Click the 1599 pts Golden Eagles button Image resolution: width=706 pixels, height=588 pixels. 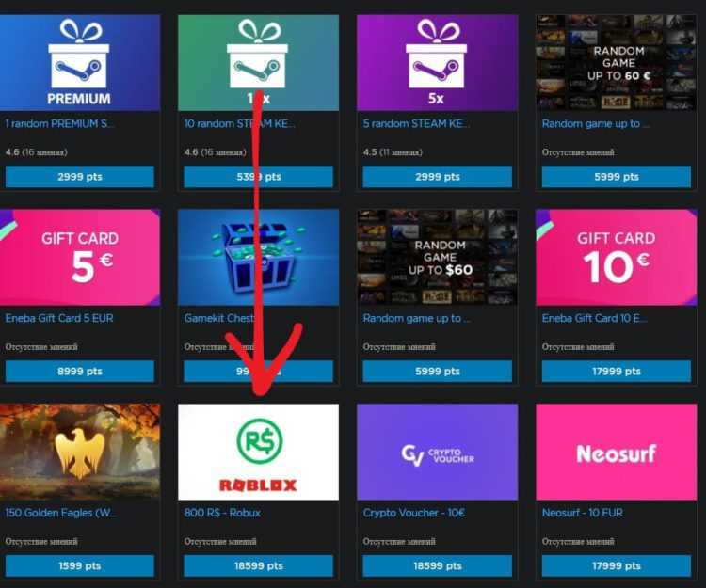click(80, 566)
